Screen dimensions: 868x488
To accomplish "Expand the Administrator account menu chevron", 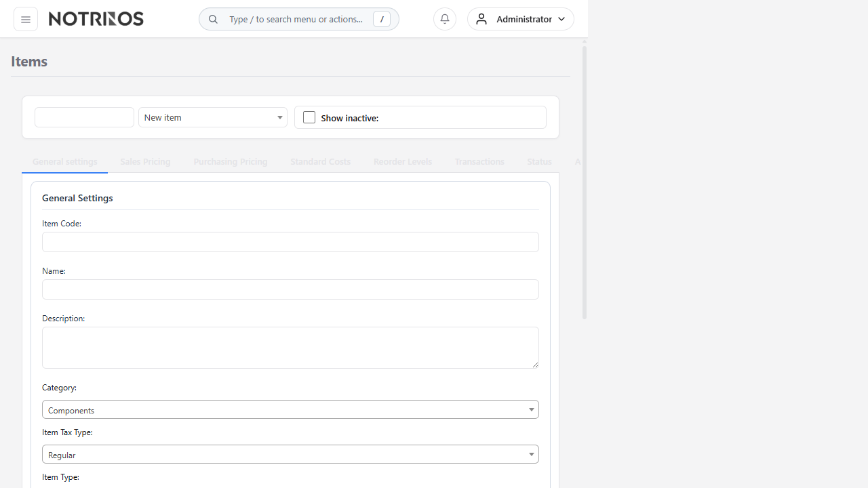I will pos(561,19).
